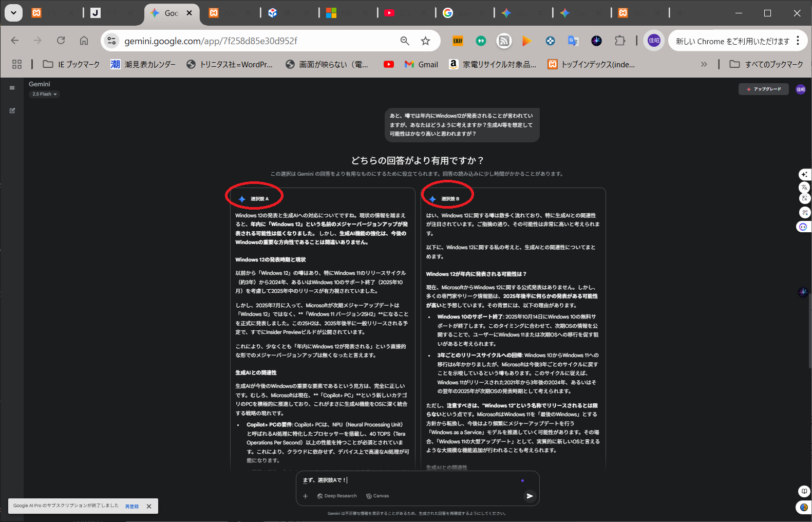812x522 pixels.
Task: Enable the Canvas option
Action: tap(377, 496)
